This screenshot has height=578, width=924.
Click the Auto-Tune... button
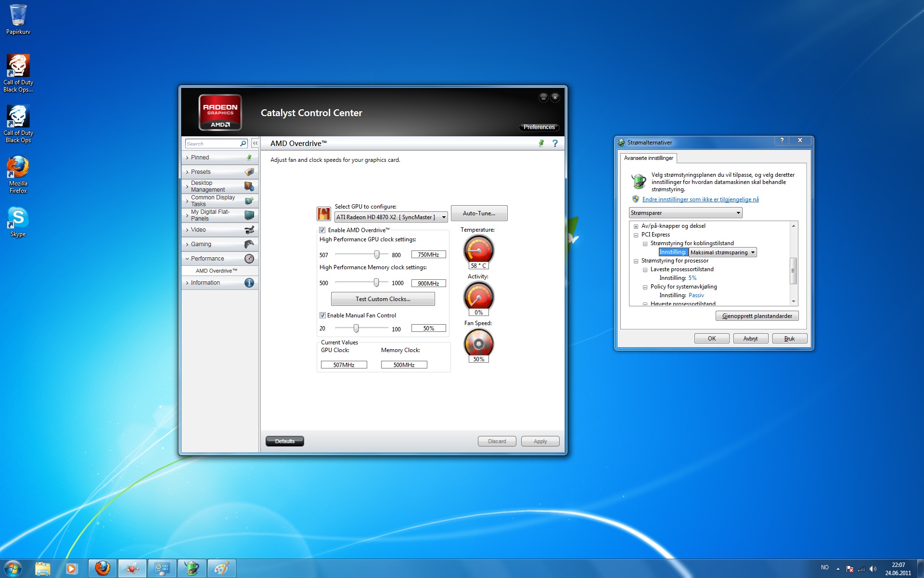pos(479,213)
